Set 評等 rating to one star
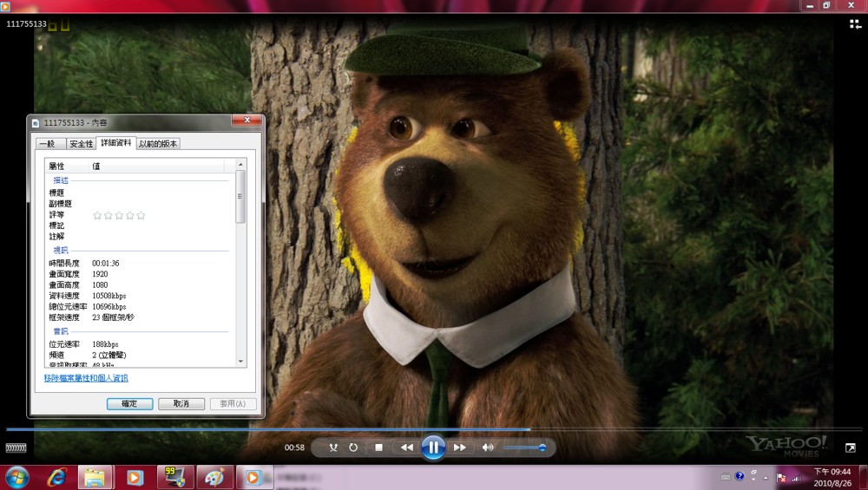 point(97,215)
